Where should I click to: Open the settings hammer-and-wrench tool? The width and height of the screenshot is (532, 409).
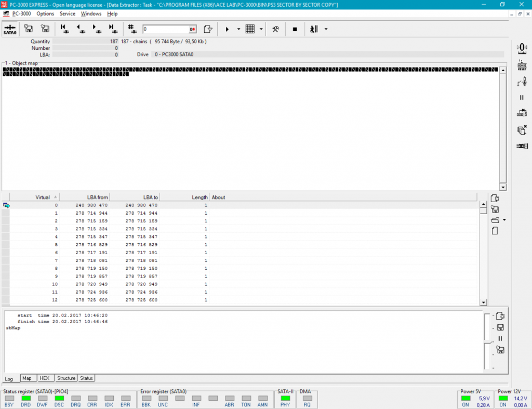(275, 29)
